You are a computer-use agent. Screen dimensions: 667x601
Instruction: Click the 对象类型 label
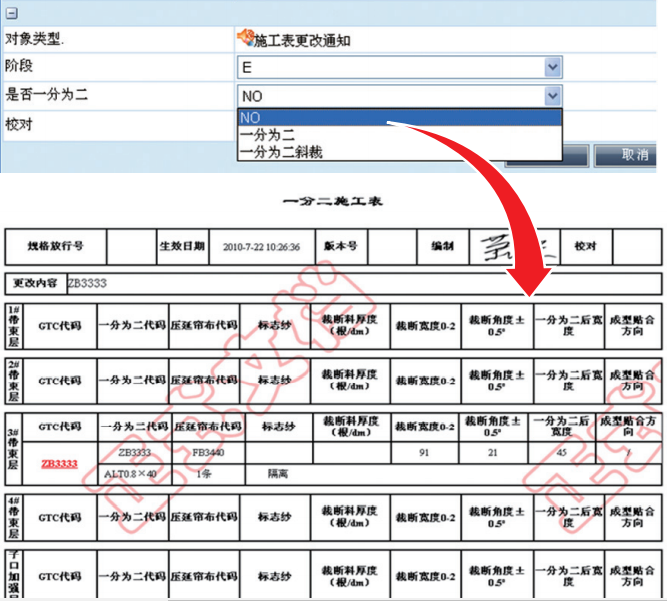(x=34, y=39)
